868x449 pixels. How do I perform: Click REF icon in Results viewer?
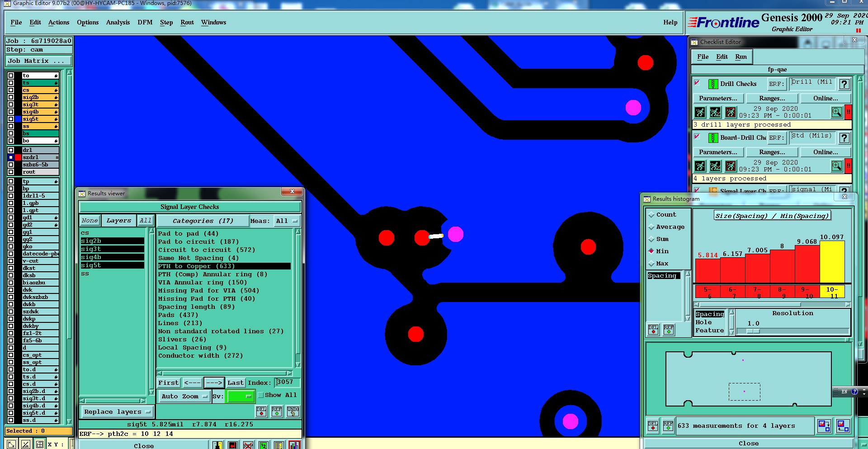point(277,411)
